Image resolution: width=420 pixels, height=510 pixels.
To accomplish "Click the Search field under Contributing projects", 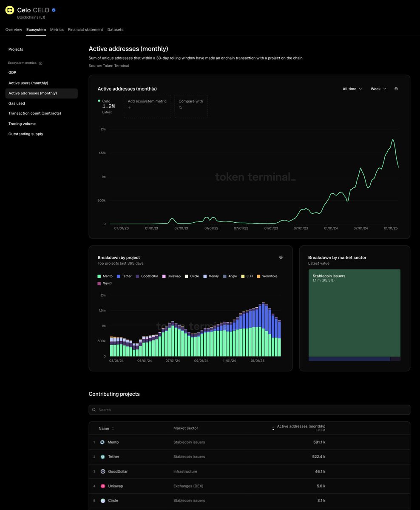I will (x=250, y=409).
